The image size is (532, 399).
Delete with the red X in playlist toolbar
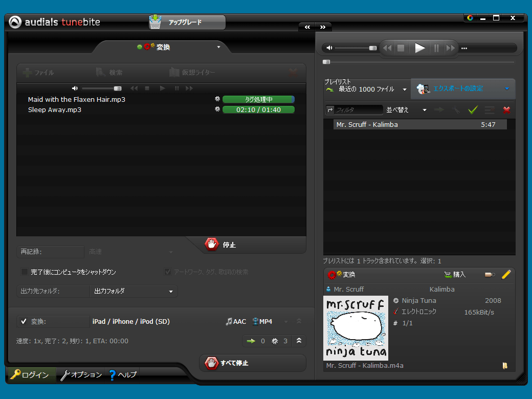point(506,109)
